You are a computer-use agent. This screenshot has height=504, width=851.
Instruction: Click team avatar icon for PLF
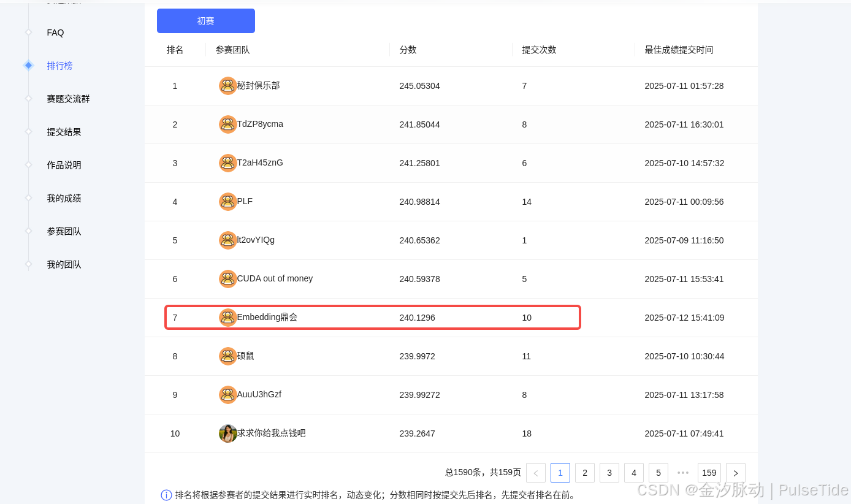click(x=228, y=202)
